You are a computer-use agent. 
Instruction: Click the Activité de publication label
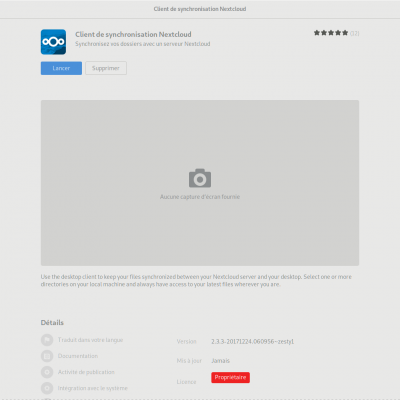pos(86,372)
